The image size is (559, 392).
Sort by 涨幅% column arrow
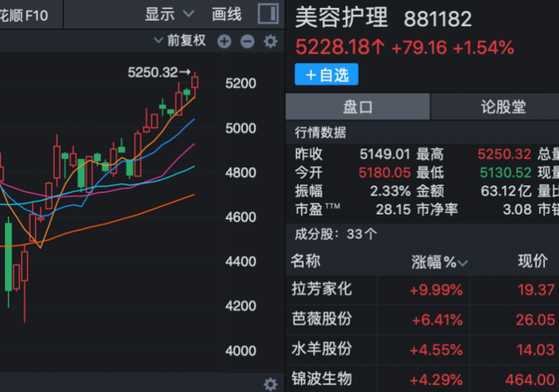463,262
